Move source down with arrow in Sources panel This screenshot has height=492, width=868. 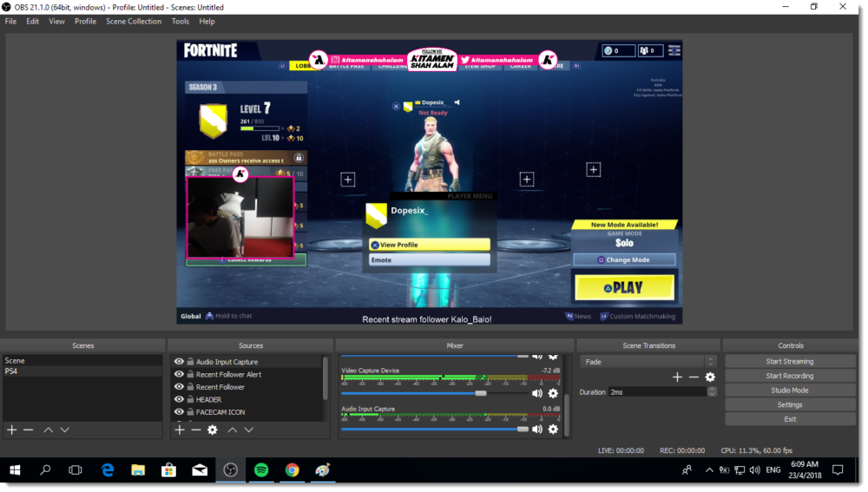pos(249,430)
